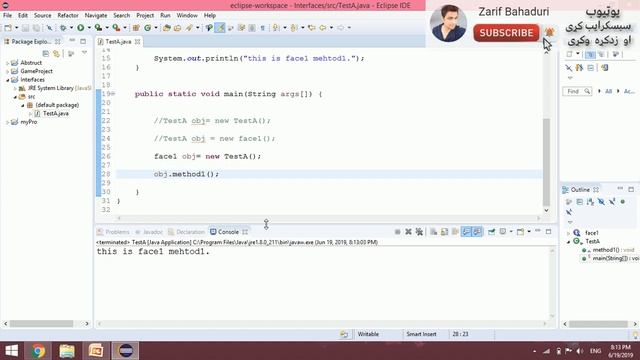This screenshot has height=360, width=640.
Task: Click Remove Launch X icon in Console
Action: tap(408, 232)
